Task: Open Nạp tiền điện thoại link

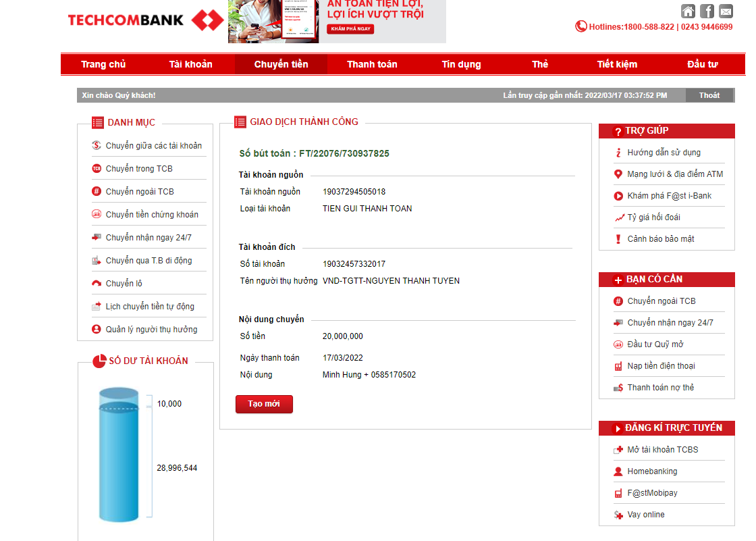Action: (x=661, y=366)
